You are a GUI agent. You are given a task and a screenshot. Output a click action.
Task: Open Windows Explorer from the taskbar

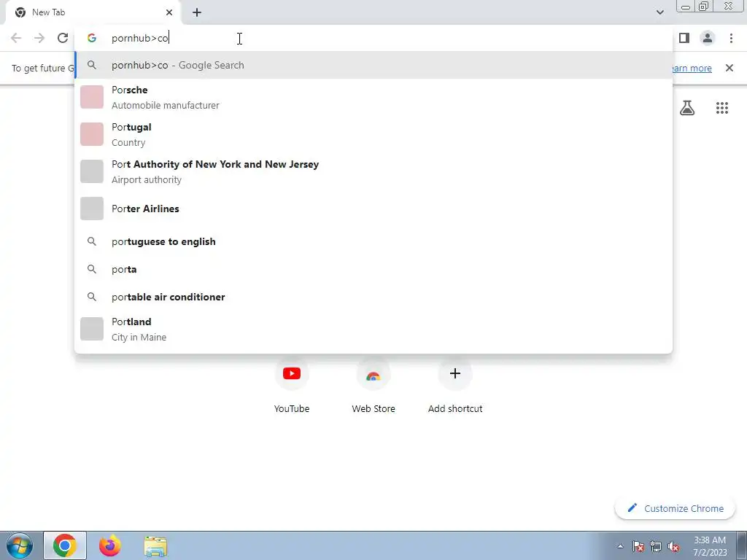[155, 545]
